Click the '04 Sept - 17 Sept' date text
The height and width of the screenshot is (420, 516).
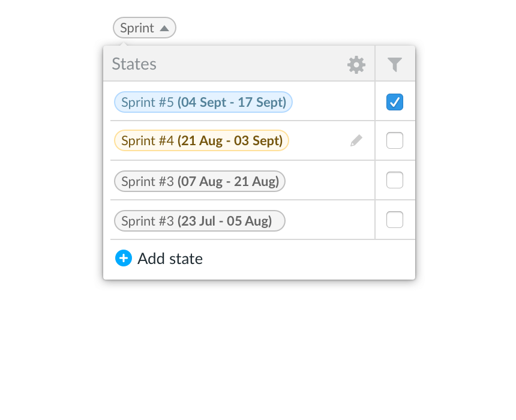click(x=232, y=103)
